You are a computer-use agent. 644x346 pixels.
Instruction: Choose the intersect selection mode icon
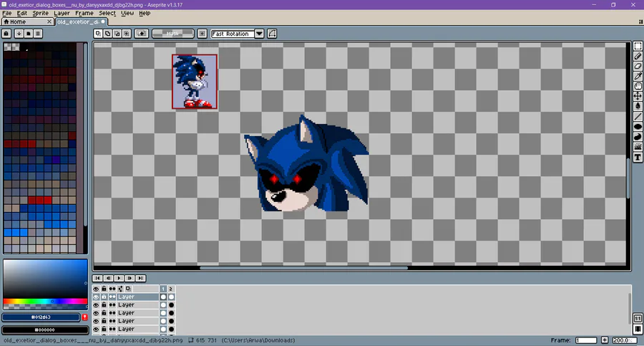127,34
